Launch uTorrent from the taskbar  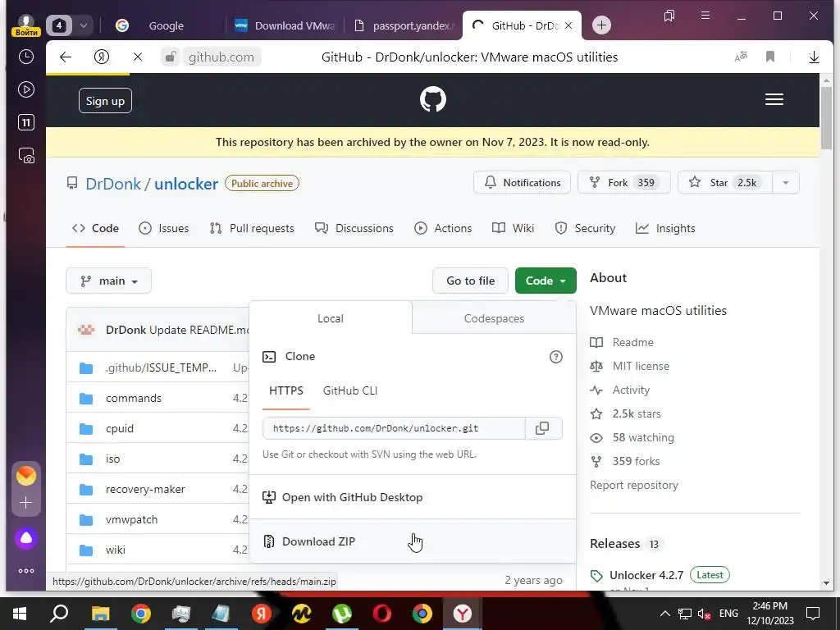click(x=342, y=614)
